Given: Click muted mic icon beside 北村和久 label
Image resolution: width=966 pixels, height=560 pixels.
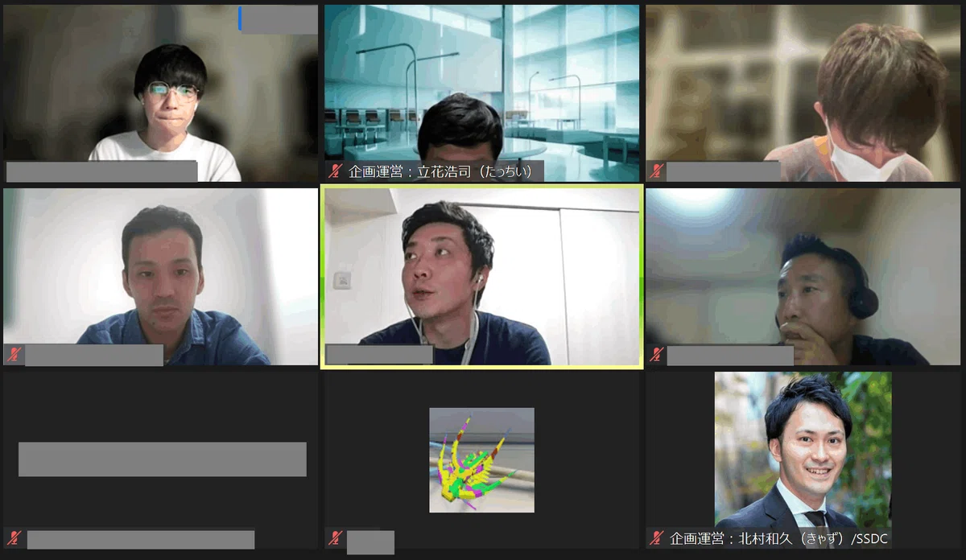Looking at the screenshot, I should pos(658,538).
